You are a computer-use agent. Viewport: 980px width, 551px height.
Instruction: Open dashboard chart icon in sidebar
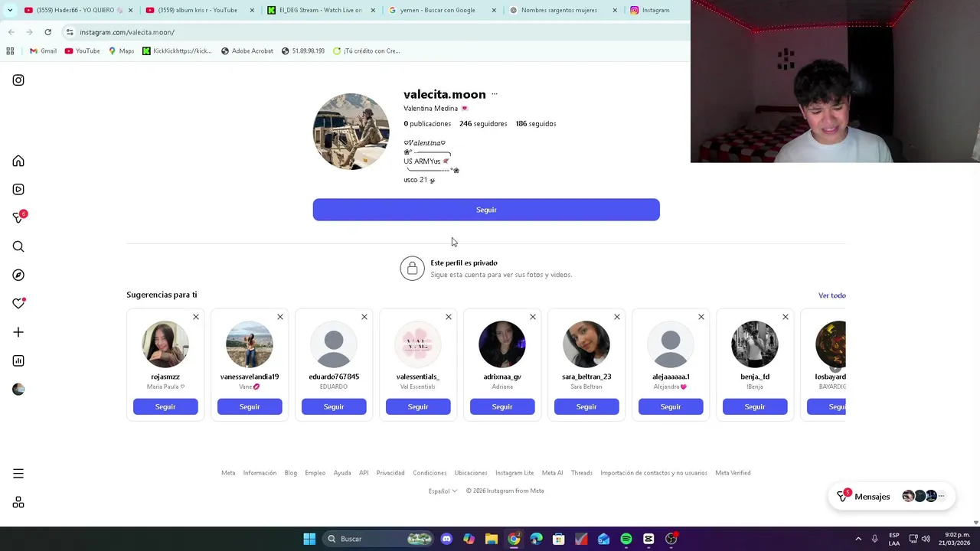point(18,360)
